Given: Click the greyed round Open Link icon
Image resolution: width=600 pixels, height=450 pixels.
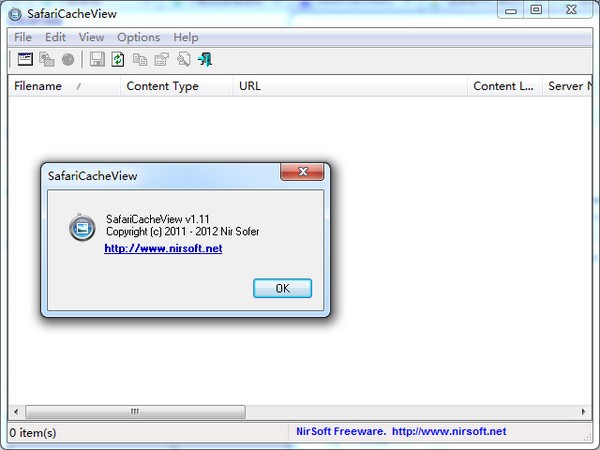Looking at the screenshot, I should [x=68, y=60].
